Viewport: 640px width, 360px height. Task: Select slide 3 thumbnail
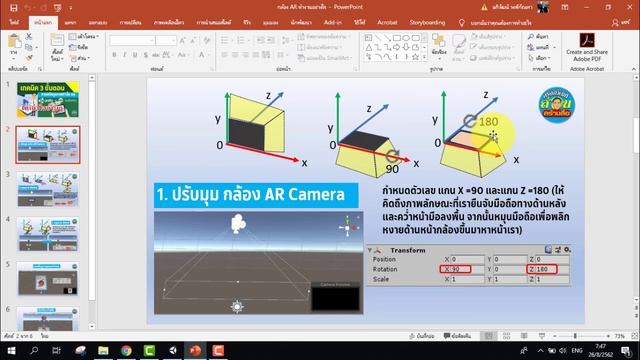click(48, 189)
